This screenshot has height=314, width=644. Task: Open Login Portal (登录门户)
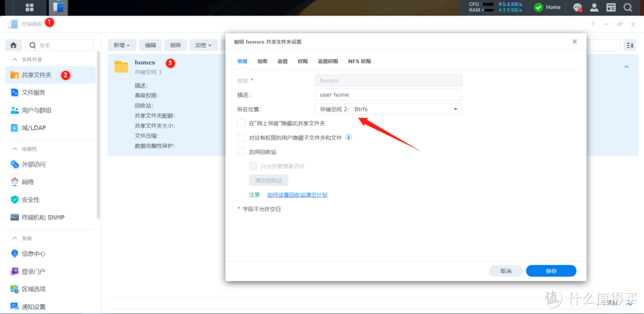point(50,271)
